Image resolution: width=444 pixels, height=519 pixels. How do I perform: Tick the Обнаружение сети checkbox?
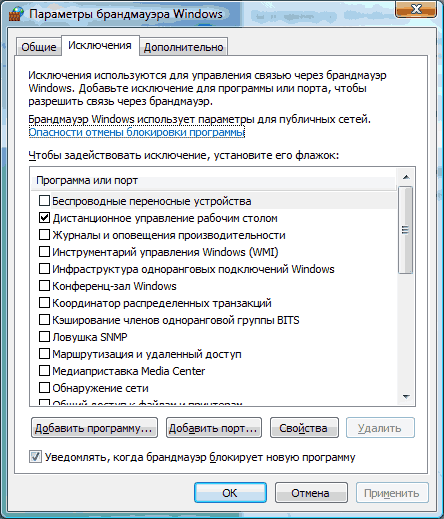pyautogui.click(x=44, y=388)
